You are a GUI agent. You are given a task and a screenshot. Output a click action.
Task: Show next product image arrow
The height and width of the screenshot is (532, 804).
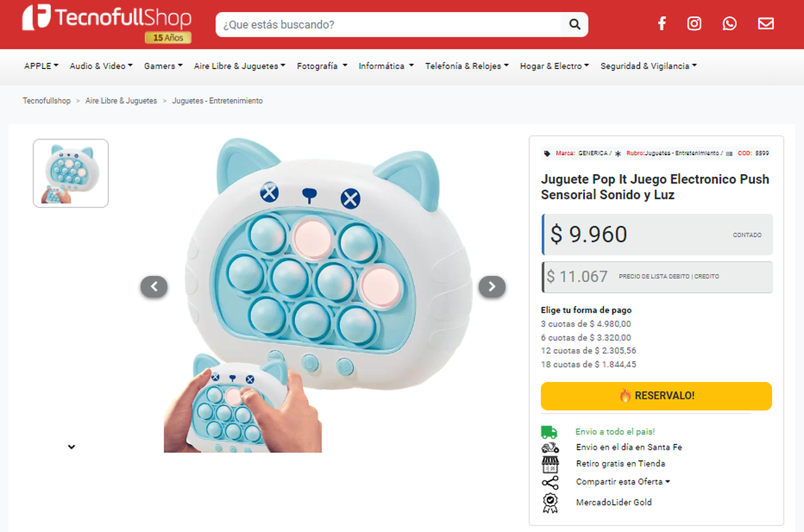492,287
